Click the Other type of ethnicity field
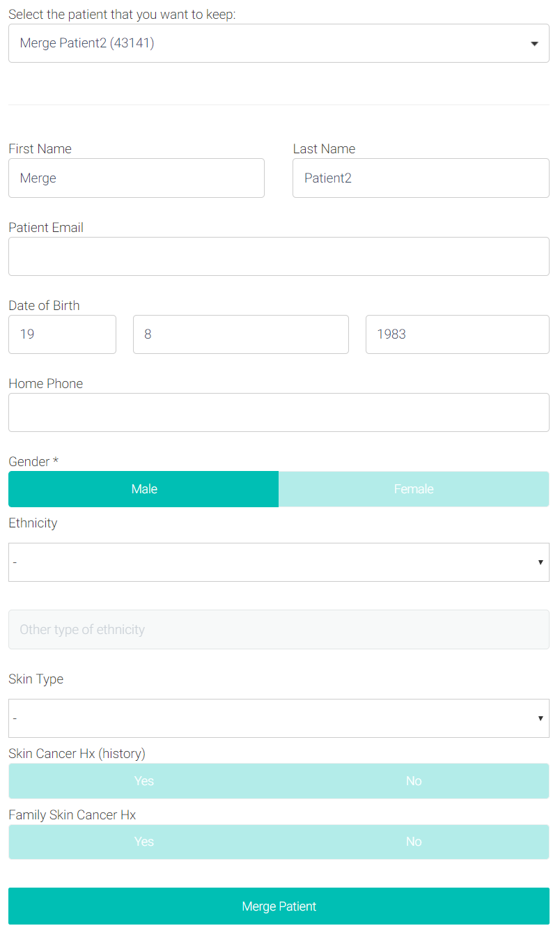560x935 pixels. point(279,630)
